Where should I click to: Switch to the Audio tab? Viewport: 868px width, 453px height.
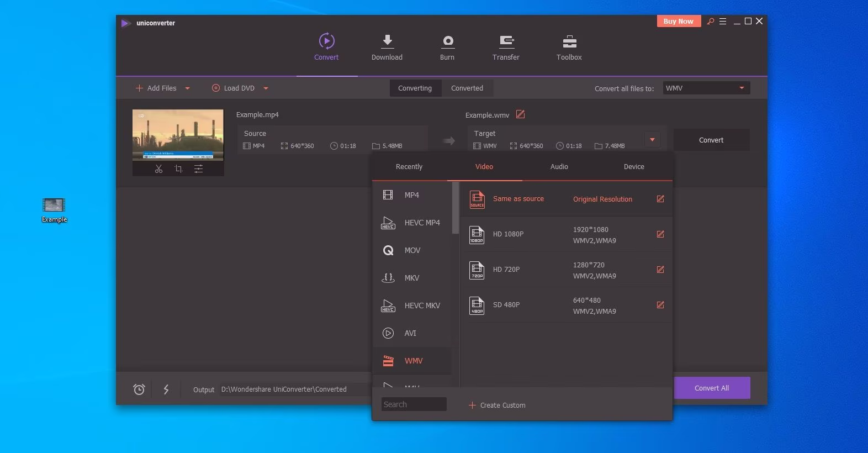559,167
